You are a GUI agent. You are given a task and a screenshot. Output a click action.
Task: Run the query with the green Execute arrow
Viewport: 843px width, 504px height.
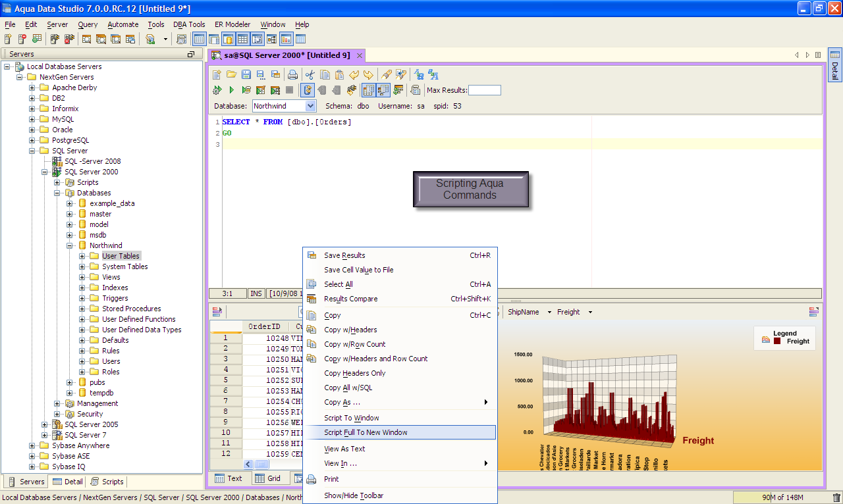point(232,90)
